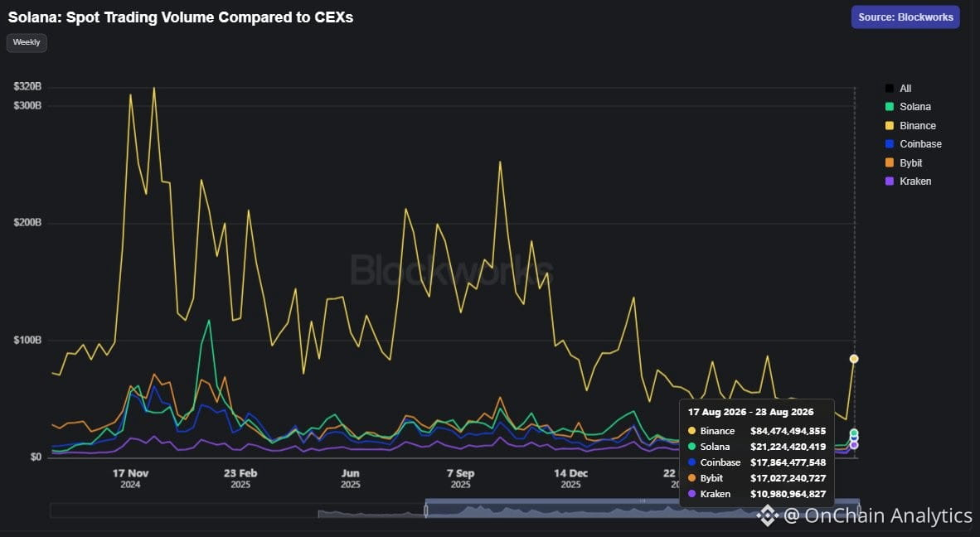Click the Kraken value $10,980,964,827 in tooltip
Image resolution: width=980 pixels, height=537 pixels.
(788, 494)
